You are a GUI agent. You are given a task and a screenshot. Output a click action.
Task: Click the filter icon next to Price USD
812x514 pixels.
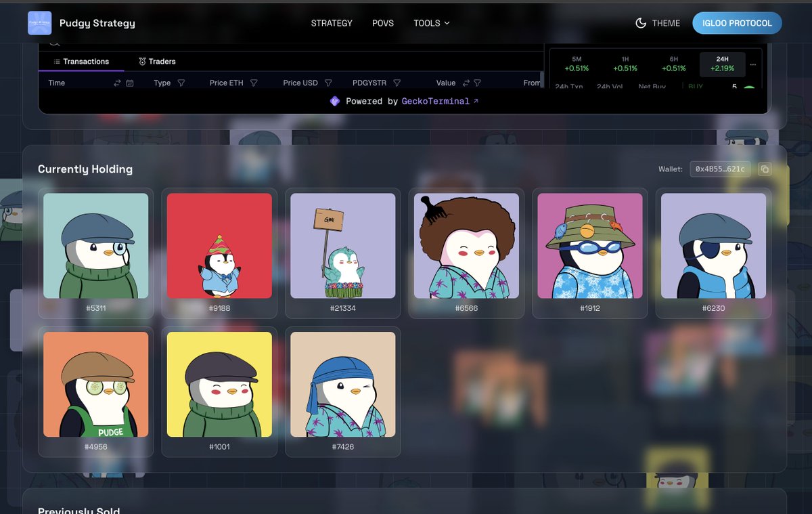[x=328, y=83]
